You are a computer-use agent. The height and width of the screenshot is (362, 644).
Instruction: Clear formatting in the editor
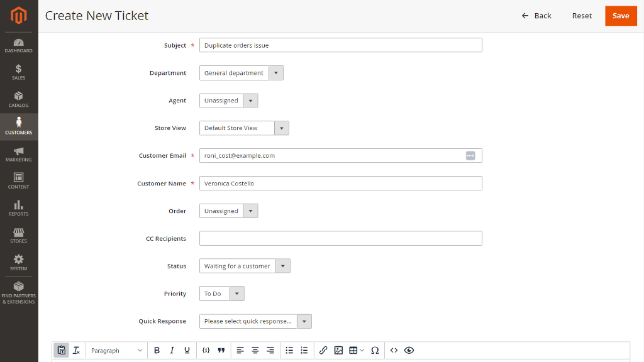click(76, 350)
